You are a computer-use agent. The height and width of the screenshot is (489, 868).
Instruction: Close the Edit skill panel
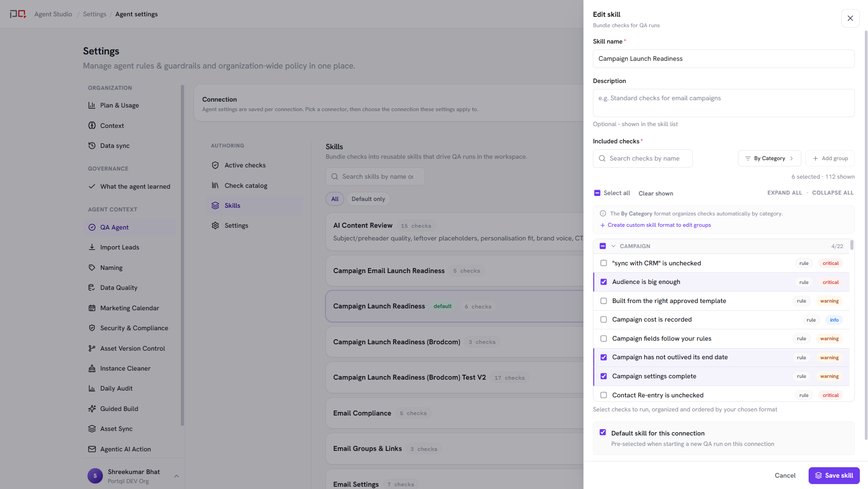(850, 18)
